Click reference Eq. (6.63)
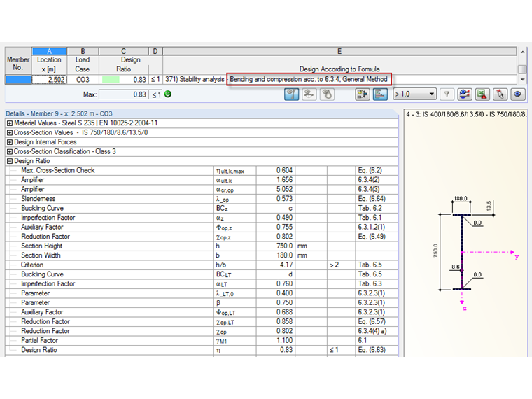 (x=372, y=350)
